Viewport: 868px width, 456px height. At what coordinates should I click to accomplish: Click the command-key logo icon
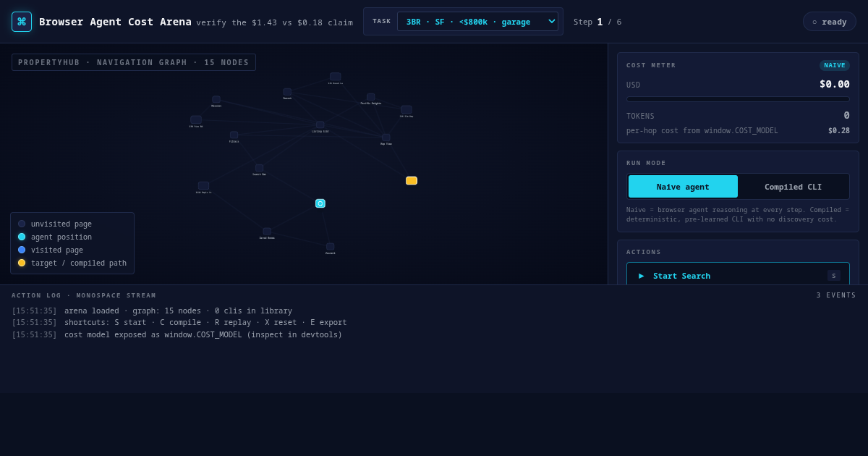[22, 22]
